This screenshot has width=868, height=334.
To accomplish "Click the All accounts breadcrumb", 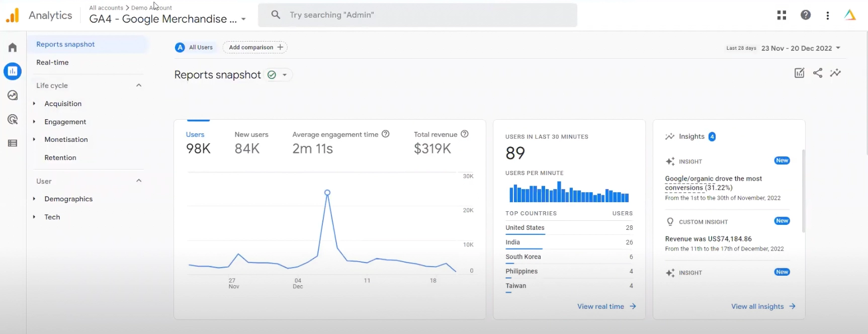I will 106,8.
